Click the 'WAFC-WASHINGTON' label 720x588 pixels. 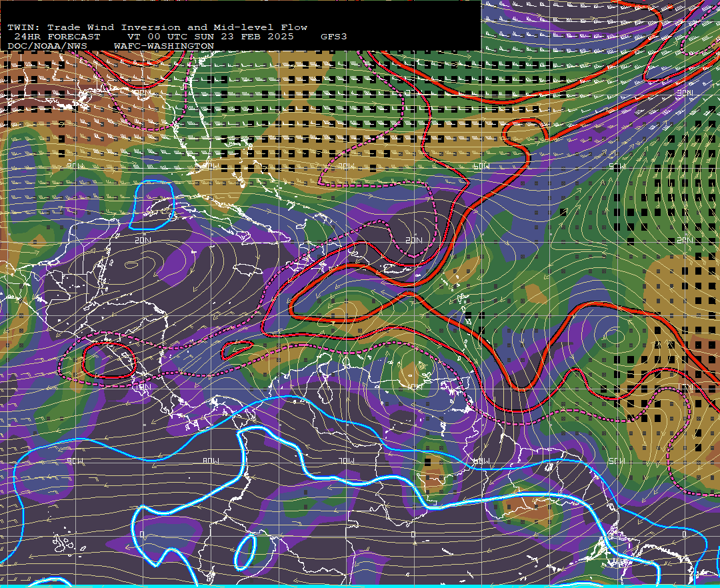pyautogui.click(x=164, y=46)
